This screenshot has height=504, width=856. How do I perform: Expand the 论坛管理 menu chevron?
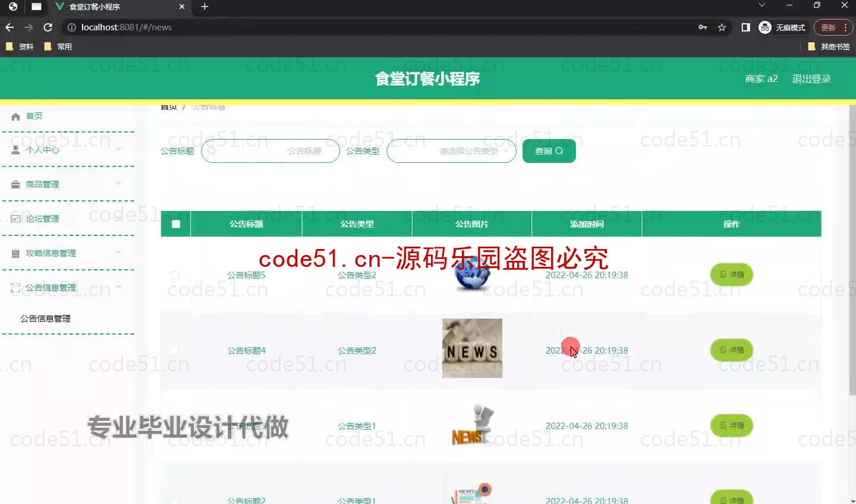[118, 218]
